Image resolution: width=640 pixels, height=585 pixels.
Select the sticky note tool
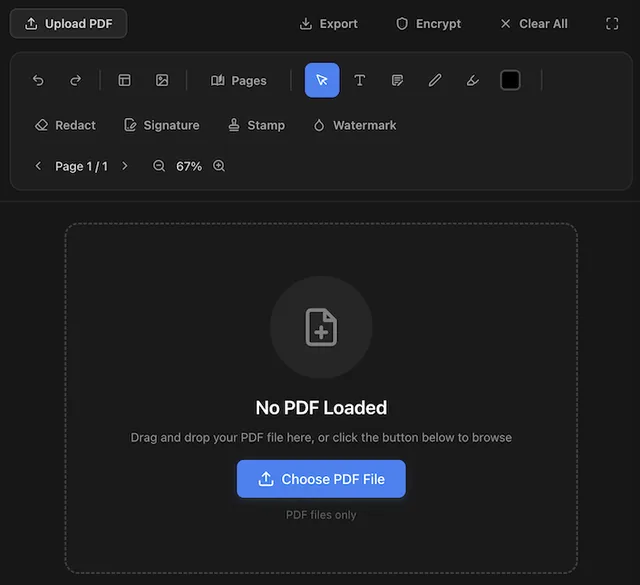tap(397, 80)
